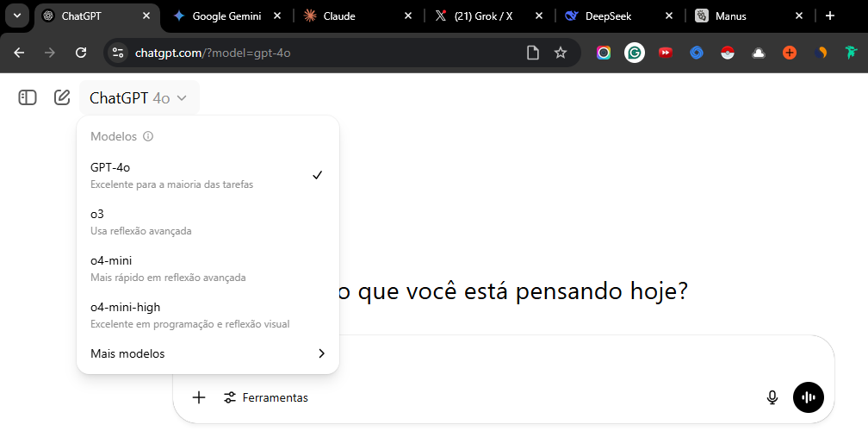Start voice mode with waveform button

click(809, 397)
